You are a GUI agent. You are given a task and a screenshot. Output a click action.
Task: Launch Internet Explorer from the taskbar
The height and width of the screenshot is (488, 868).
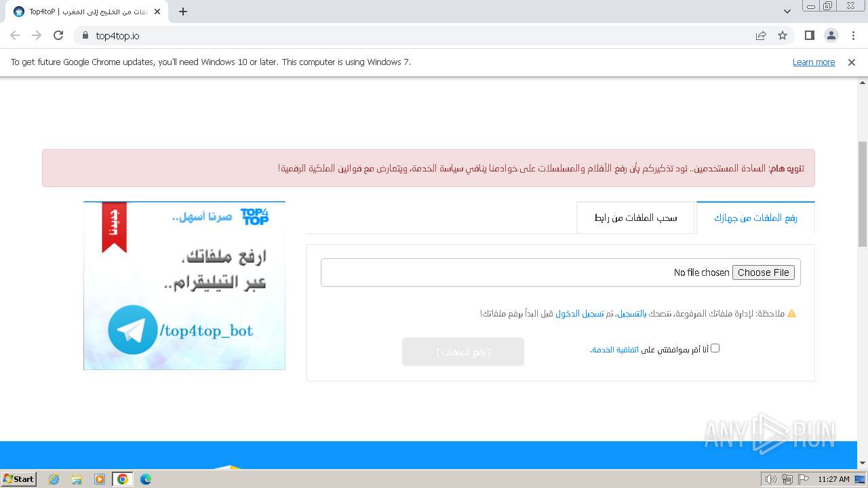pos(54,479)
